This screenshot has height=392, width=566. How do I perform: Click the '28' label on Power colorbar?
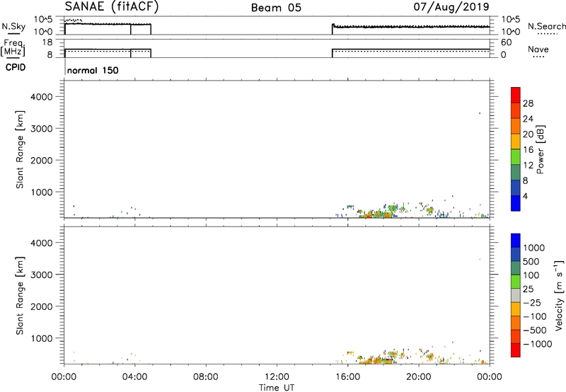(528, 103)
